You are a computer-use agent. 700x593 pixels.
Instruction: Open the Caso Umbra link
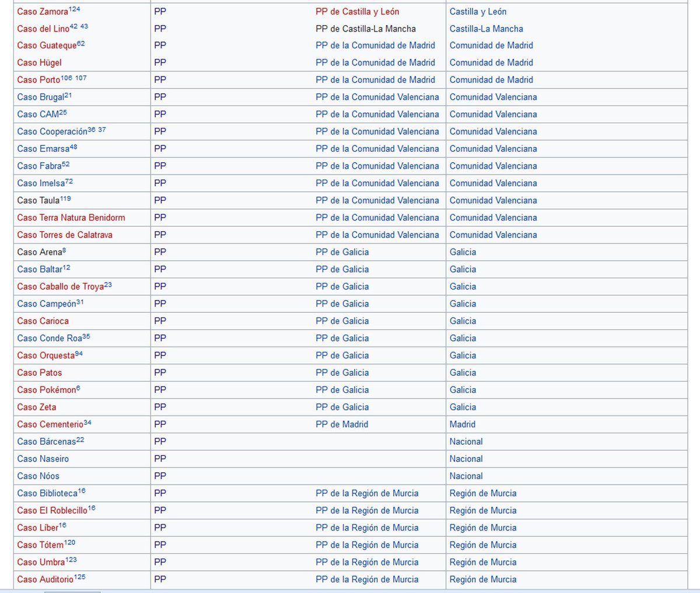click(41, 562)
